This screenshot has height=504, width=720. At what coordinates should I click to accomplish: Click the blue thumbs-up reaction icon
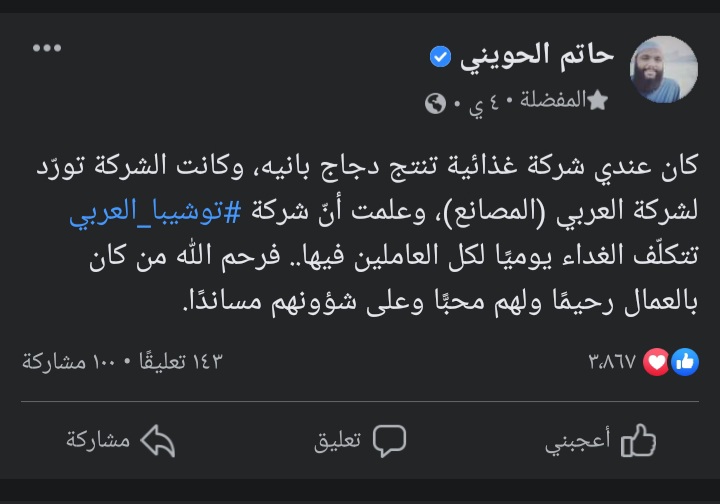click(x=686, y=362)
